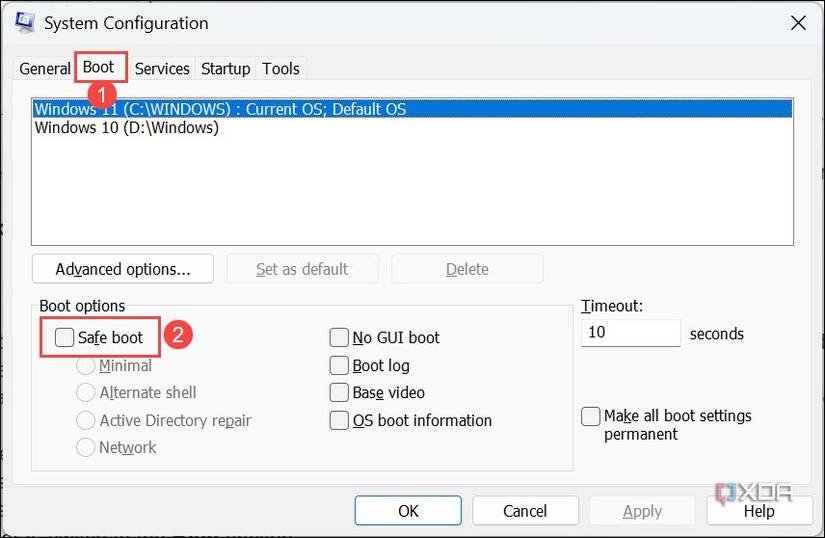Switch to the Services tab
This screenshot has width=825, height=538.
[x=162, y=68]
